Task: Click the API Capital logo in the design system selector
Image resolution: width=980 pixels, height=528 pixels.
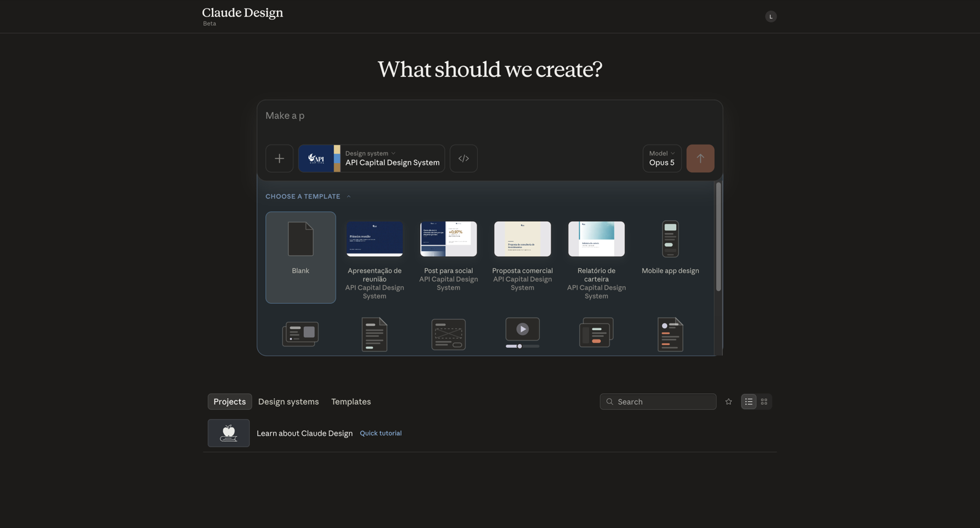Action: [x=316, y=159]
